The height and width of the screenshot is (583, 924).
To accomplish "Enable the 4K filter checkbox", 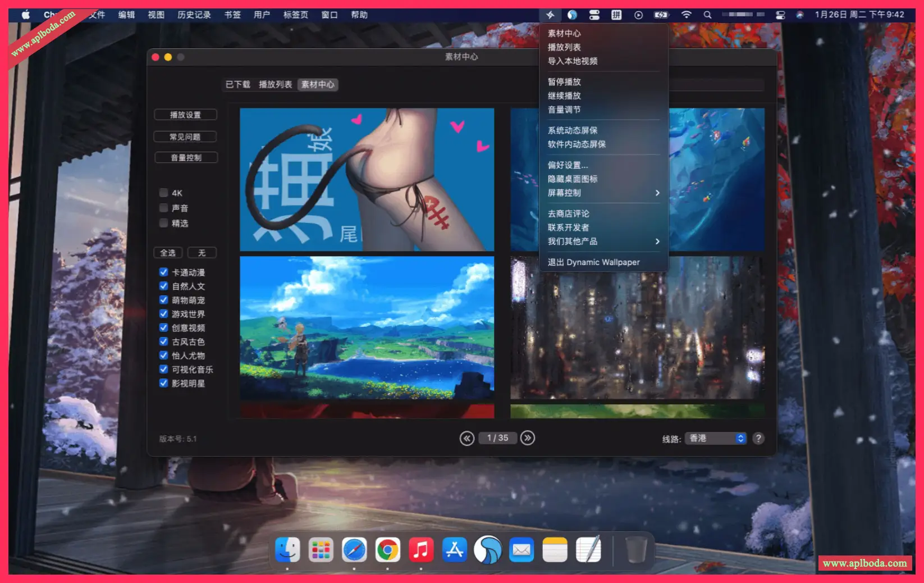I will [x=164, y=193].
